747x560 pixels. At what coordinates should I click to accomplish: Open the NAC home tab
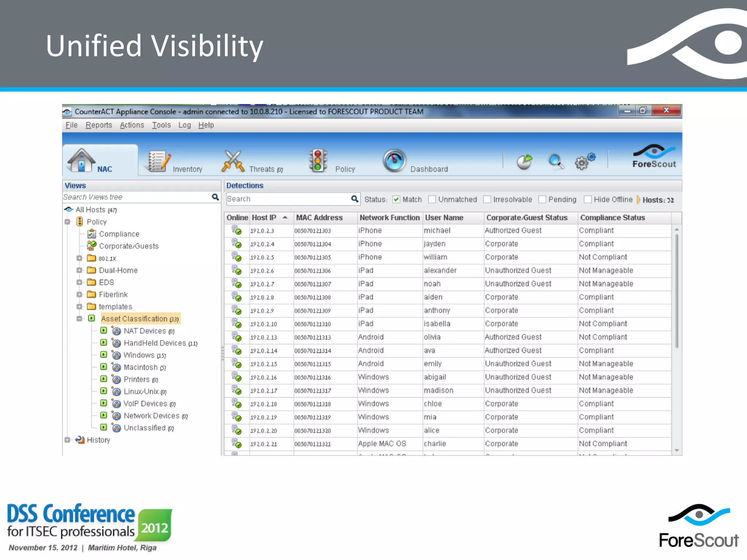pyautogui.click(x=100, y=160)
